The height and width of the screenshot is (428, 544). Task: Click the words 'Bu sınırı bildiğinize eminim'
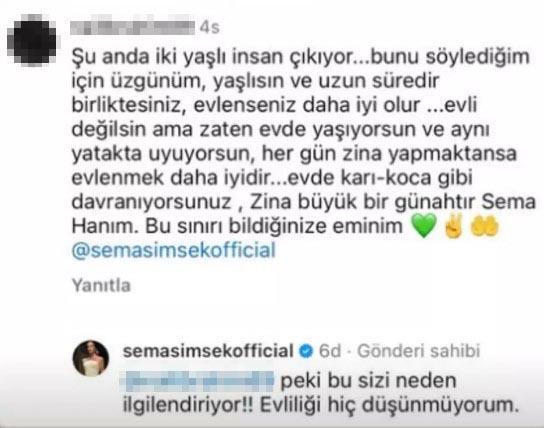(274, 226)
